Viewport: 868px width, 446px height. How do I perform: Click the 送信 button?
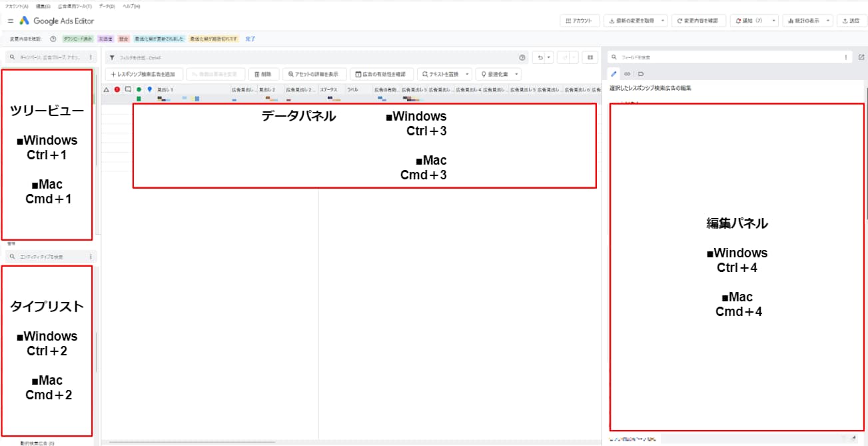pyautogui.click(x=851, y=21)
